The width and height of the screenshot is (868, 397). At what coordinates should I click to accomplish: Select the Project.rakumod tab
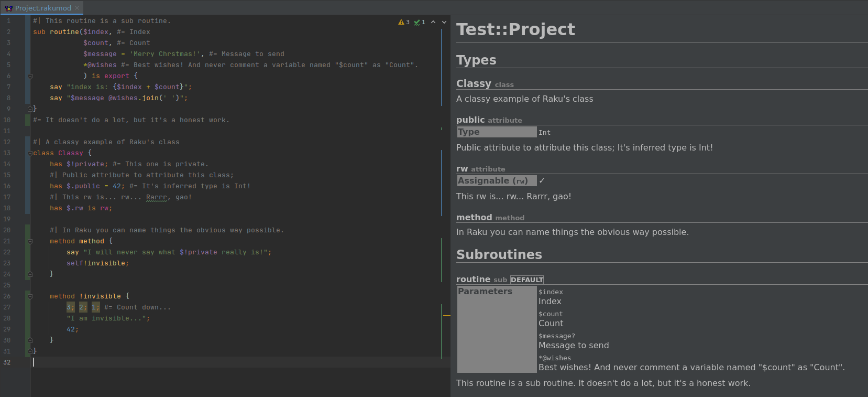coord(42,8)
